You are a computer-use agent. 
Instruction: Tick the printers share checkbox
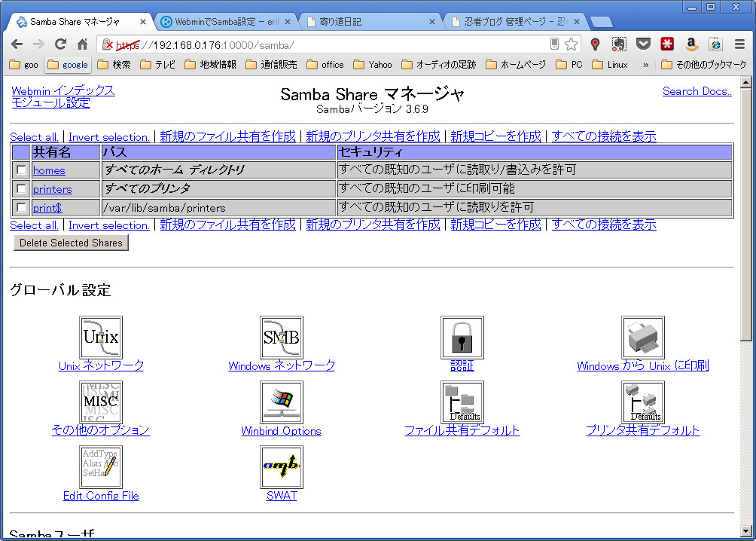(21, 188)
